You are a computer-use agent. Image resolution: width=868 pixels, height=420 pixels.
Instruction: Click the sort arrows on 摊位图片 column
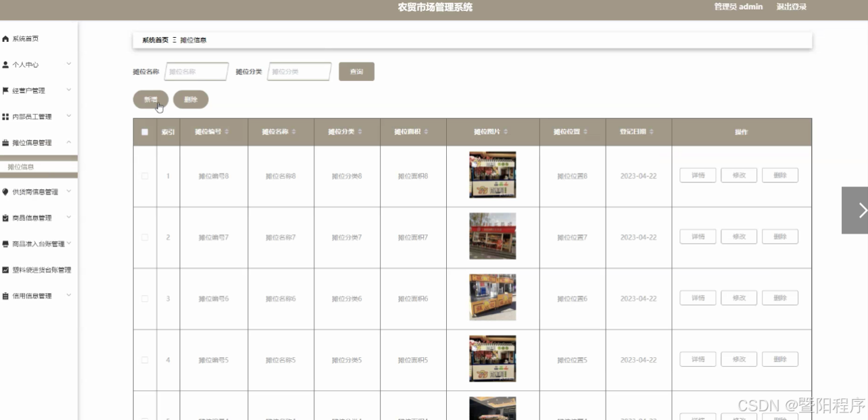click(x=506, y=132)
